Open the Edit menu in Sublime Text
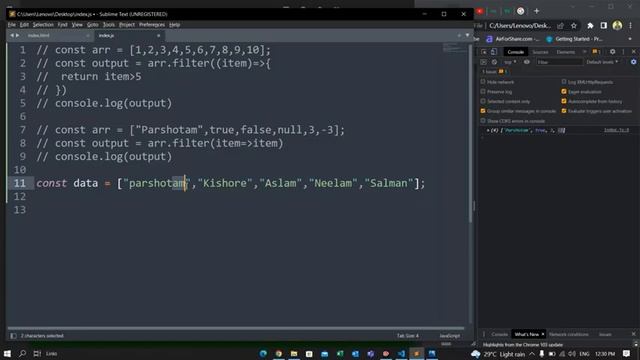The width and height of the screenshot is (640, 360). pyautogui.click(x=24, y=25)
